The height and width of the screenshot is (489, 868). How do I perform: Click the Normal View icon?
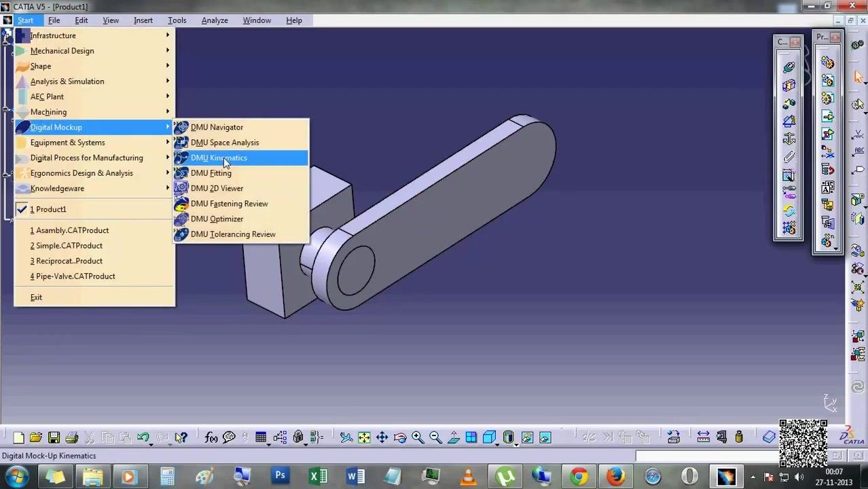click(x=453, y=437)
